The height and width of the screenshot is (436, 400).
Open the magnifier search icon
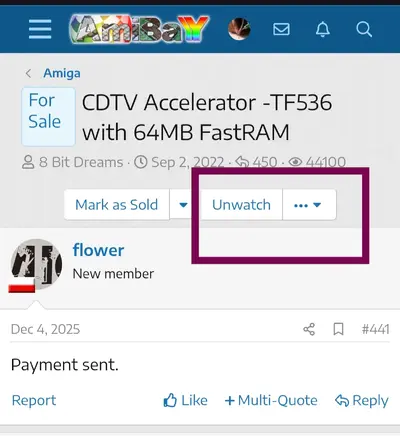(x=364, y=29)
